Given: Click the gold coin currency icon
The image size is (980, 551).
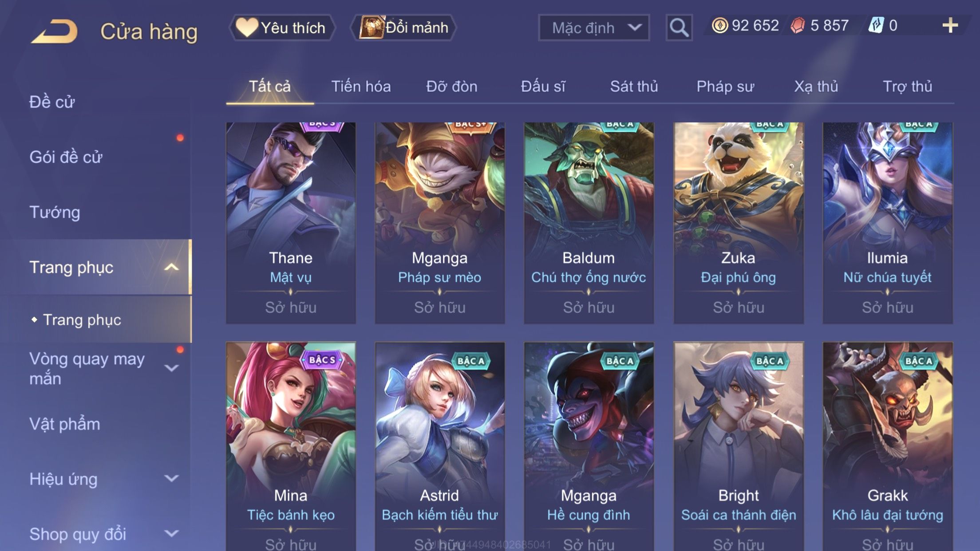Looking at the screenshot, I should [720, 25].
